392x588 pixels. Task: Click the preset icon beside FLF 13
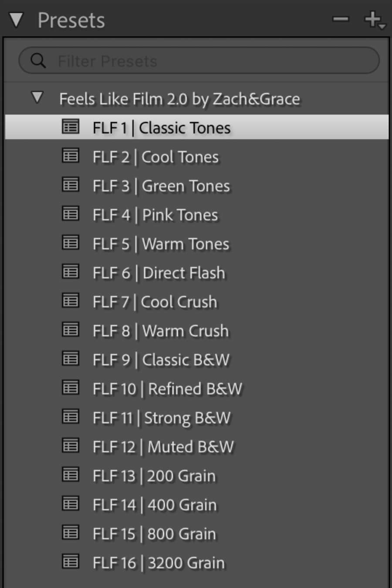coord(71,475)
